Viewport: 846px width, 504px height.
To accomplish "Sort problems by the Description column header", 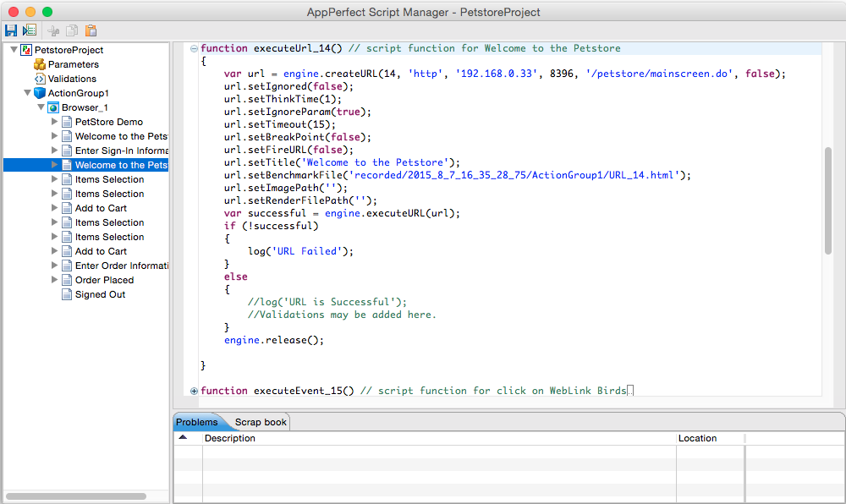I will (x=439, y=438).
